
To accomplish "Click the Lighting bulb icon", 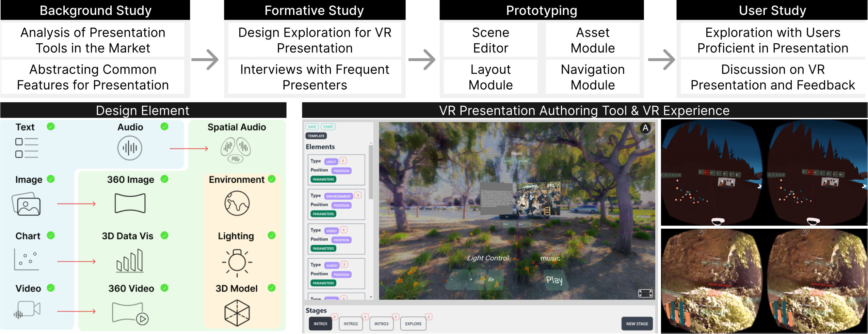I will [x=237, y=262].
